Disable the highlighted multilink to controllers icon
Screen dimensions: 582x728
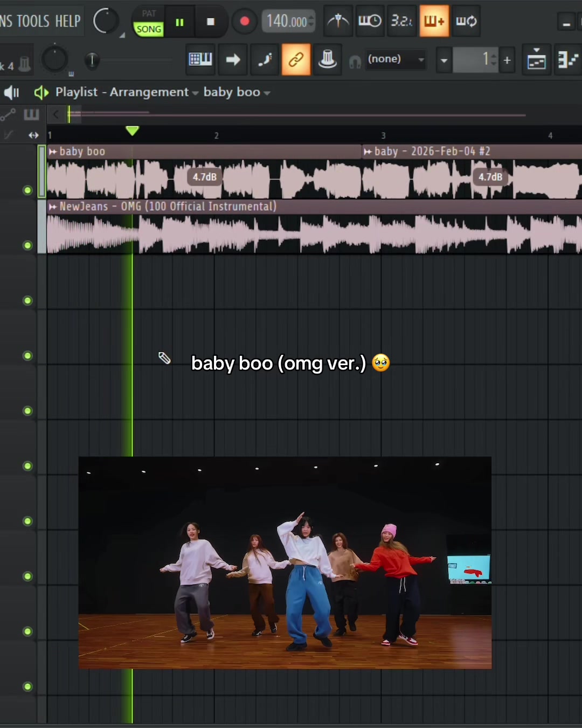click(296, 59)
